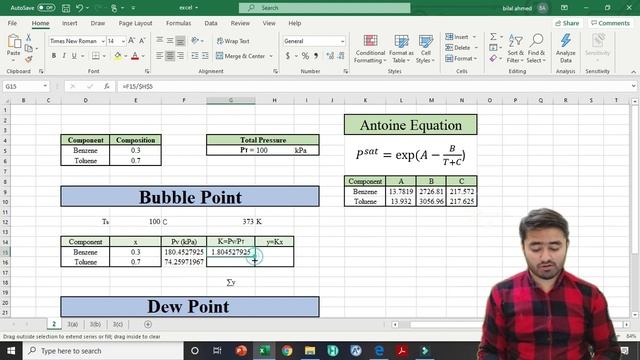Click the Name Box showing G15

25,87
